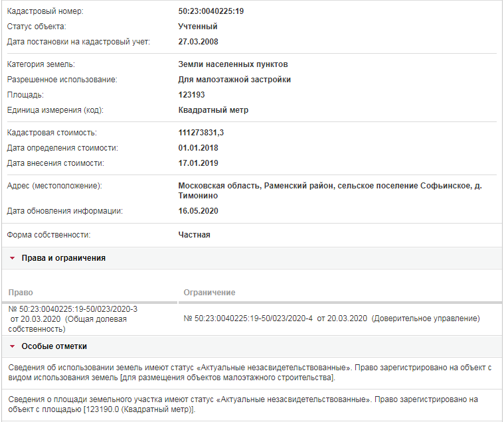Click the Права и ограничения header title

(63, 258)
